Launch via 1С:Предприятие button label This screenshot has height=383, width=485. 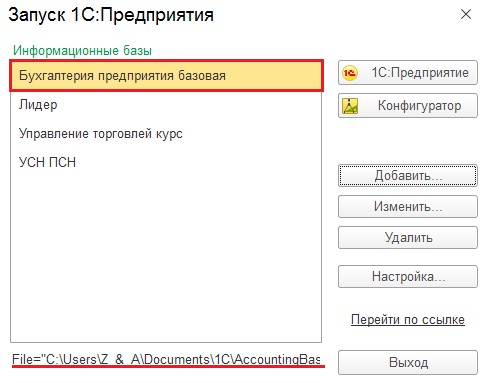[420, 73]
